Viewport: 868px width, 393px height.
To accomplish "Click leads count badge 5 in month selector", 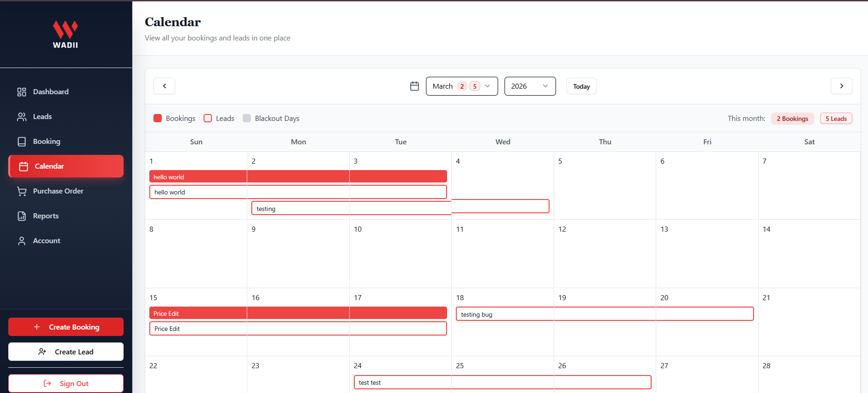I will pyautogui.click(x=475, y=86).
